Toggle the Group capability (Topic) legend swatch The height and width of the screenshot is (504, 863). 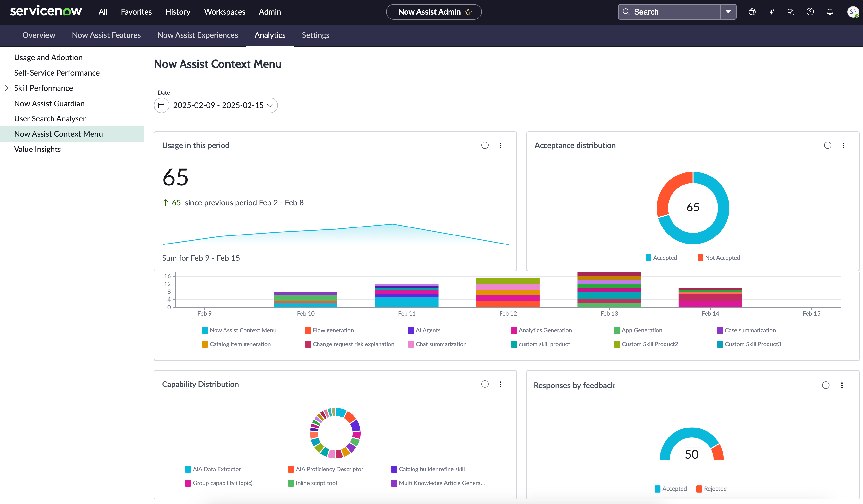[x=188, y=483]
